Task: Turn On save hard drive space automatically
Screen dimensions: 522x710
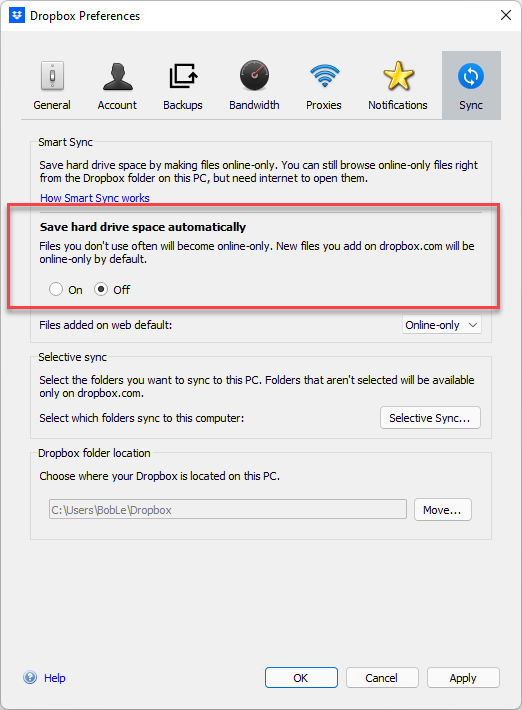Action: [x=56, y=289]
